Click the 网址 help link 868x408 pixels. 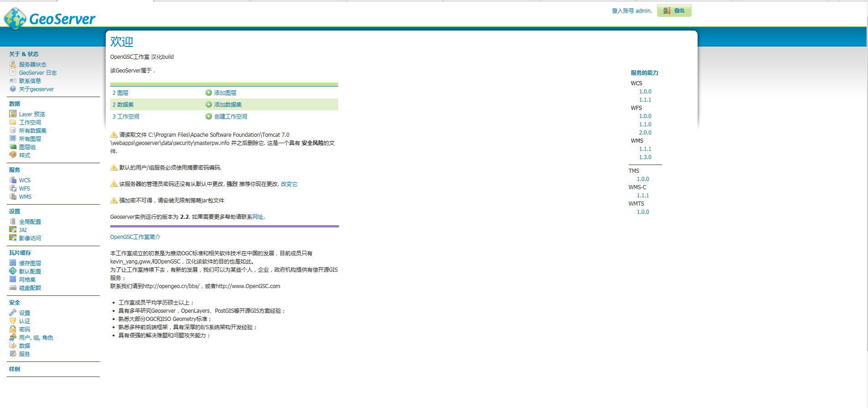pos(258,217)
